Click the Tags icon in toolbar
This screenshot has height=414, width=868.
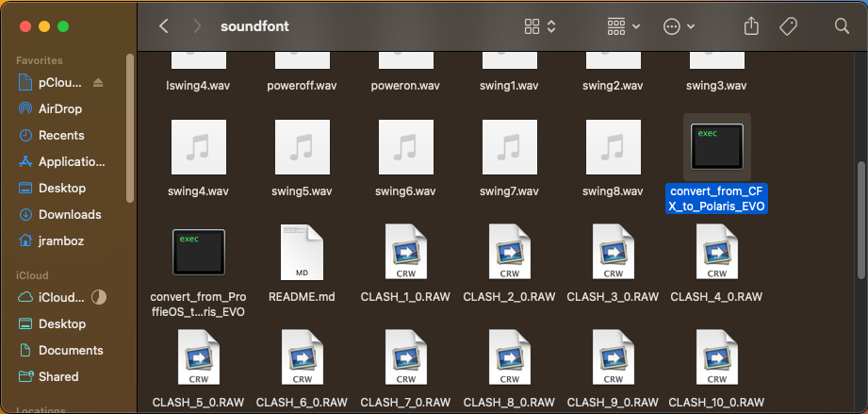point(789,26)
